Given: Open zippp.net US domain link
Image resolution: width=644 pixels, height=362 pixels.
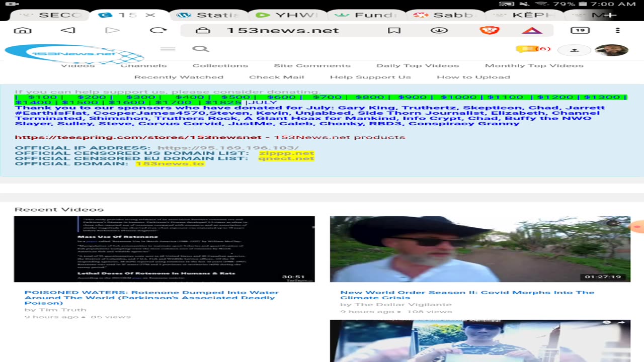Looking at the screenshot, I should tap(286, 153).
